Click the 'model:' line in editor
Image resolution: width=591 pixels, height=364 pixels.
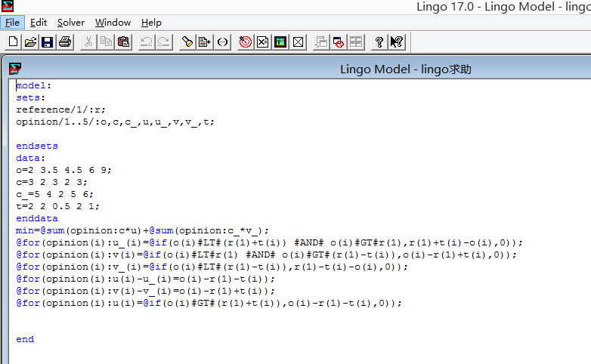pyautogui.click(x=33, y=85)
